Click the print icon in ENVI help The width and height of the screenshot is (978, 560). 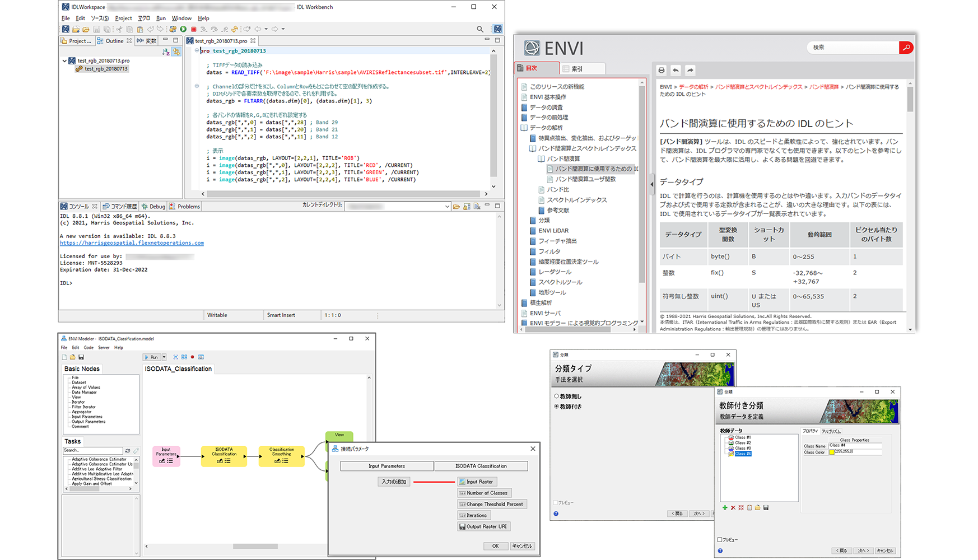[x=662, y=70]
